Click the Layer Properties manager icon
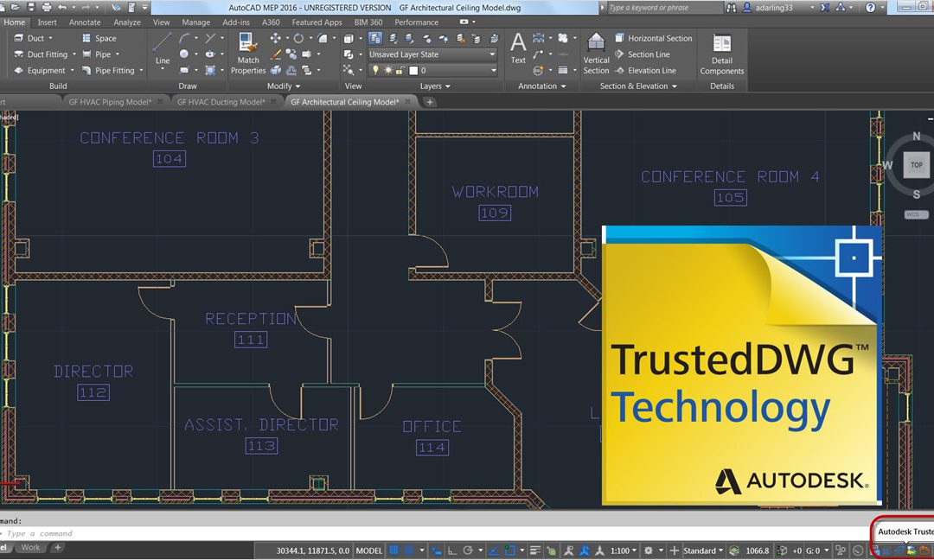The width and height of the screenshot is (934, 560). (x=374, y=38)
